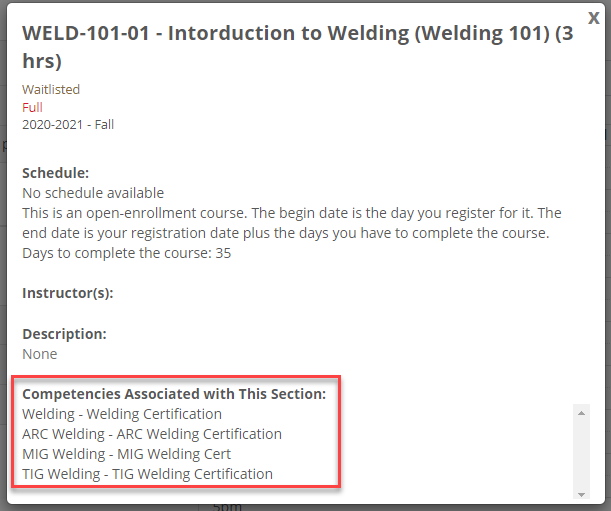611x511 pixels.
Task: Close the course details dialog
Action: 594,17
